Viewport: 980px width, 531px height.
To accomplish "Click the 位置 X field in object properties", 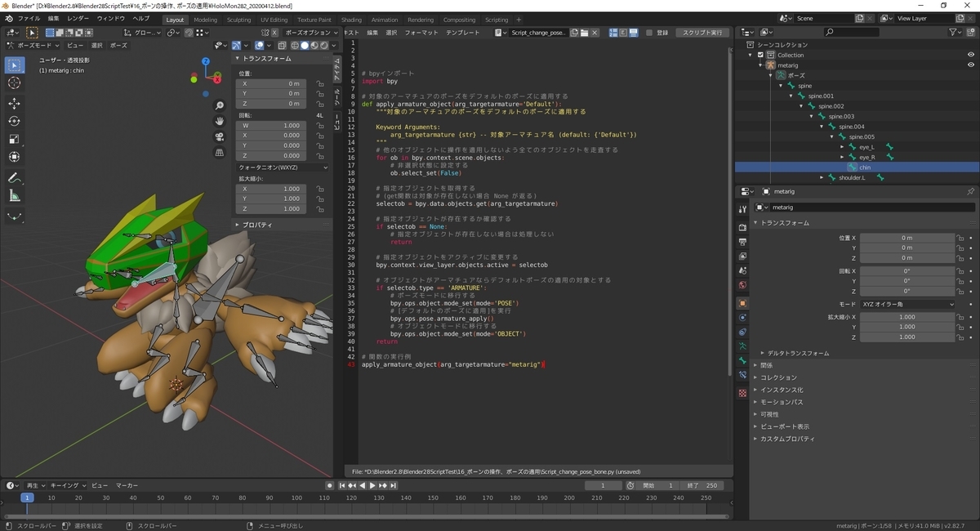I will [906, 238].
